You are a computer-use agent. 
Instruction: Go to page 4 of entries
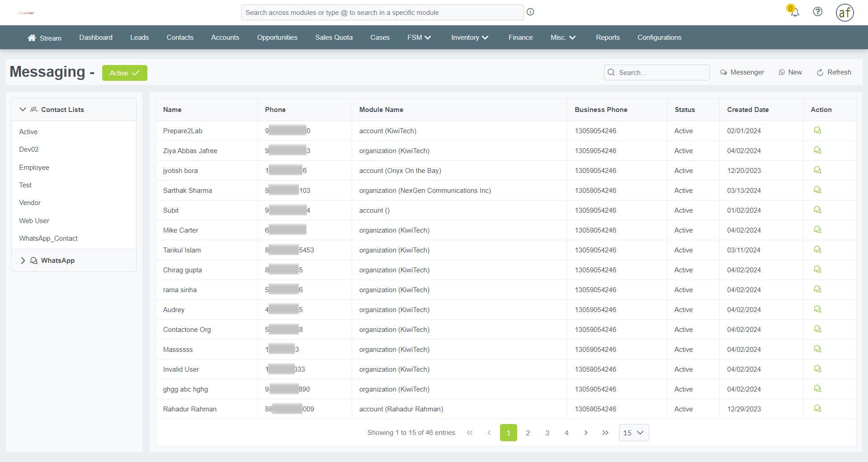coord(566,433)
